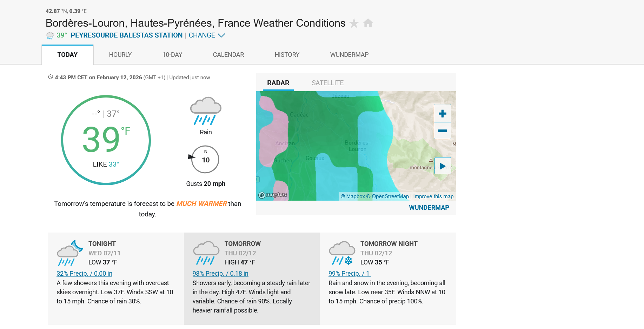Screen dimensions: 644x329
Task: Click Peyresourde Balestas Station link
Action: point(126,35)
